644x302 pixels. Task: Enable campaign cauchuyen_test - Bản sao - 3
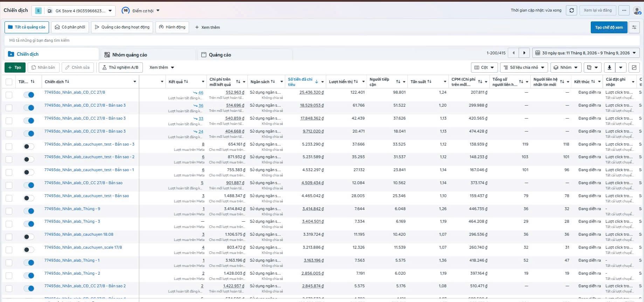pos(29,146)
